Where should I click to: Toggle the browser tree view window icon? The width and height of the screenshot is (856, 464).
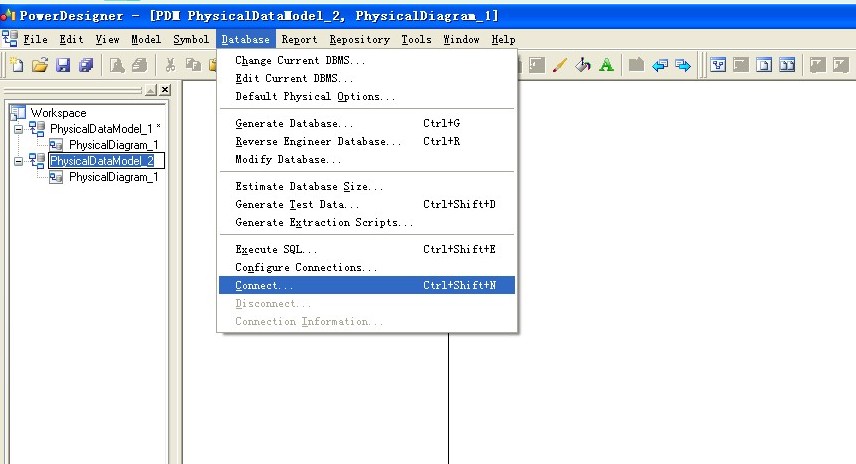[x=718, y=66]
